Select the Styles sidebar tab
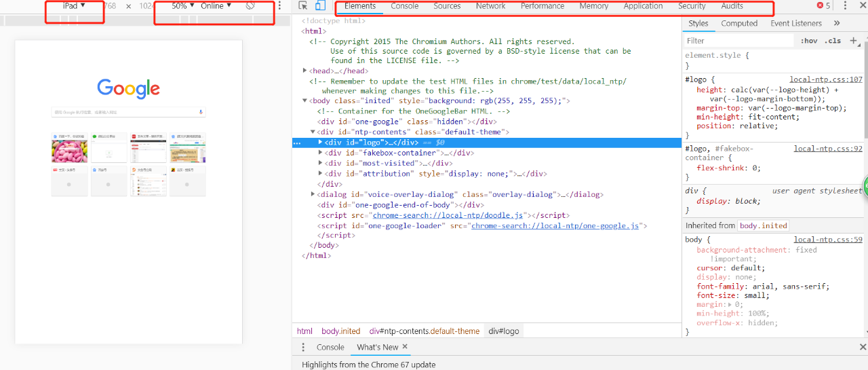This screenshot has width=868, height=370. tap(698, 23)
